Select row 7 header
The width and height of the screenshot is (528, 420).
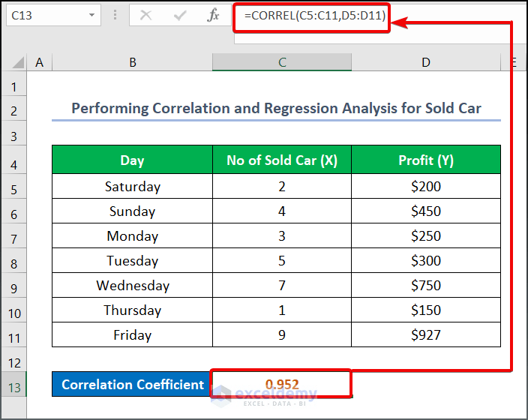tap(13, 235)
